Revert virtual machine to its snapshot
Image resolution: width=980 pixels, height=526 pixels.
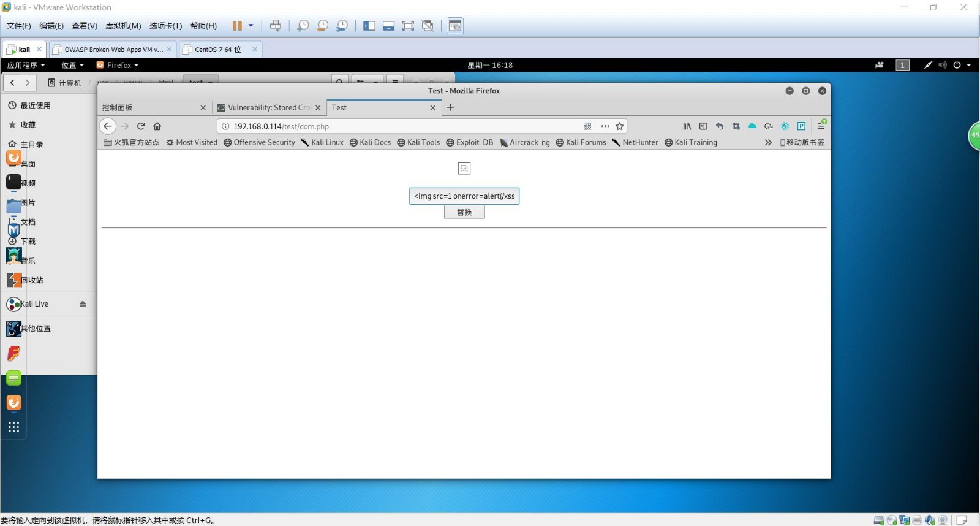[x=322, y=26]
